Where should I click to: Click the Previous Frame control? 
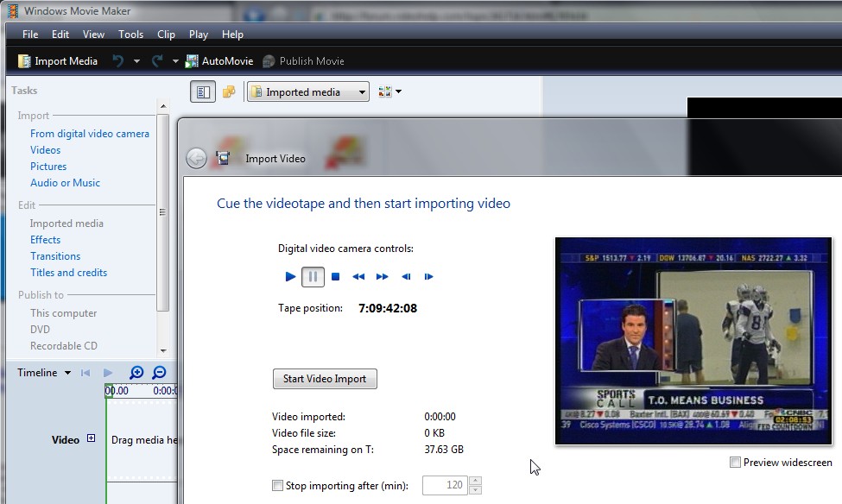[406, 276]
